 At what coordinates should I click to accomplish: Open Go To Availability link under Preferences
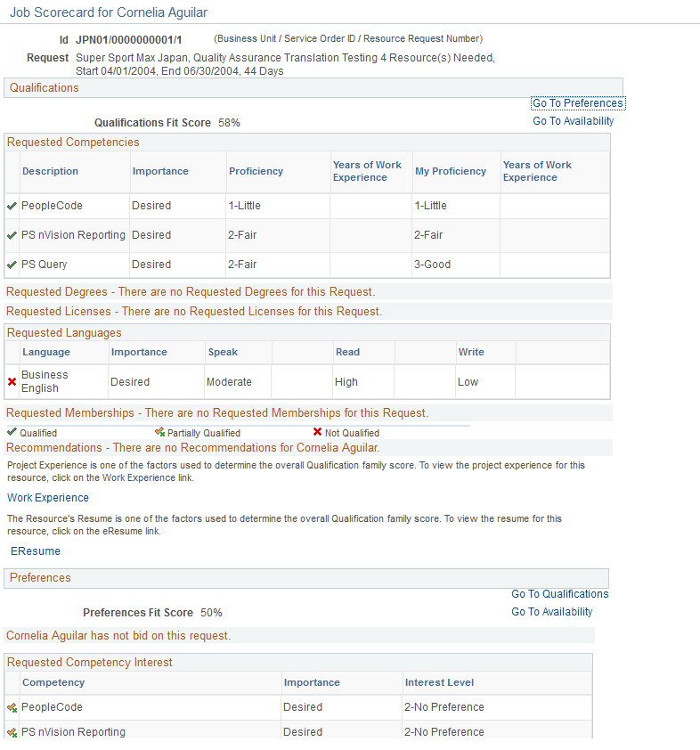(x=552, y=612)
